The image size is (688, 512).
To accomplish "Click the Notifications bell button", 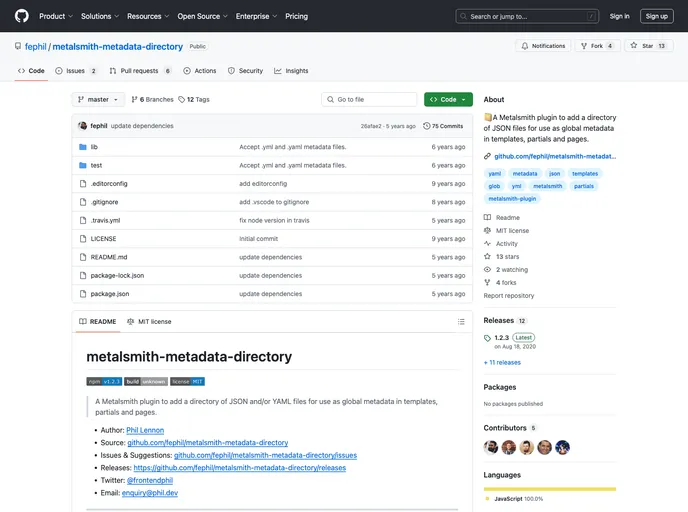I will pos(543,46).
